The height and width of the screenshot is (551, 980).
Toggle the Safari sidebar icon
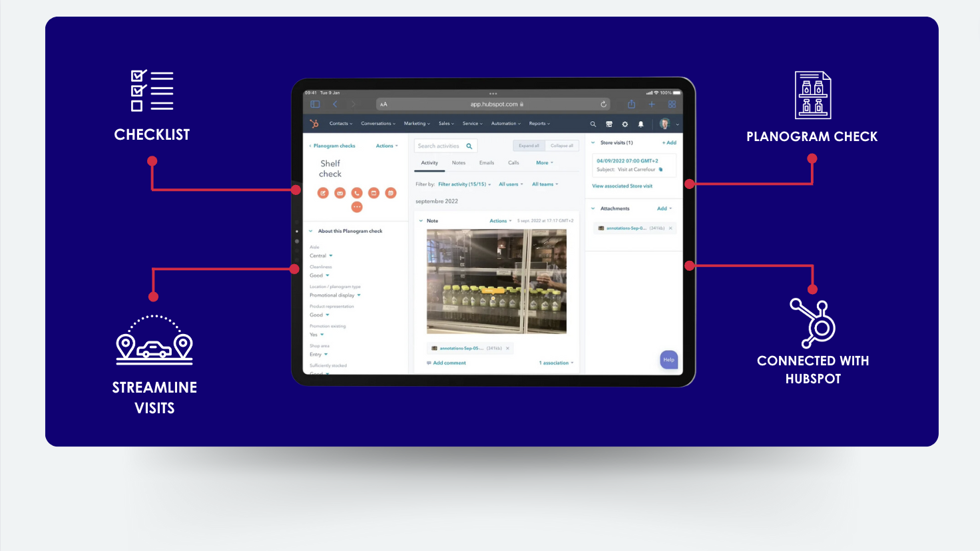pyautogui.click(x=316, y=104)
